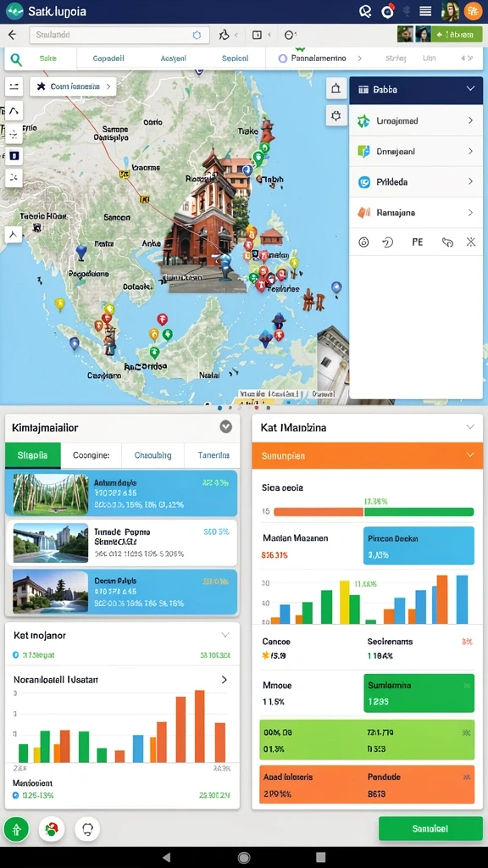Image resolution: width=488 pixels, height=868 pixels.
Task: Switch to the Coongine tab
Action: tap(91, 455)
